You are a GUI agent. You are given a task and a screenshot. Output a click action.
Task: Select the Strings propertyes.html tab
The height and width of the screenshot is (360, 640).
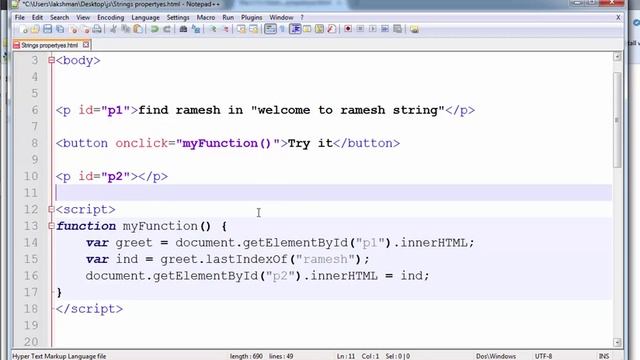(x=49, y=45)
